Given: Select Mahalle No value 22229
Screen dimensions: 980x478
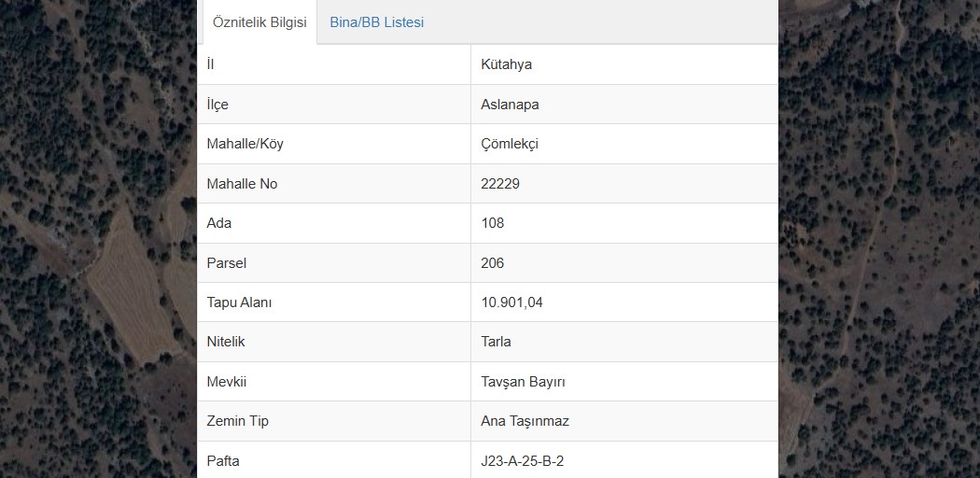Looking at the screenshot, I should point(500,184).
